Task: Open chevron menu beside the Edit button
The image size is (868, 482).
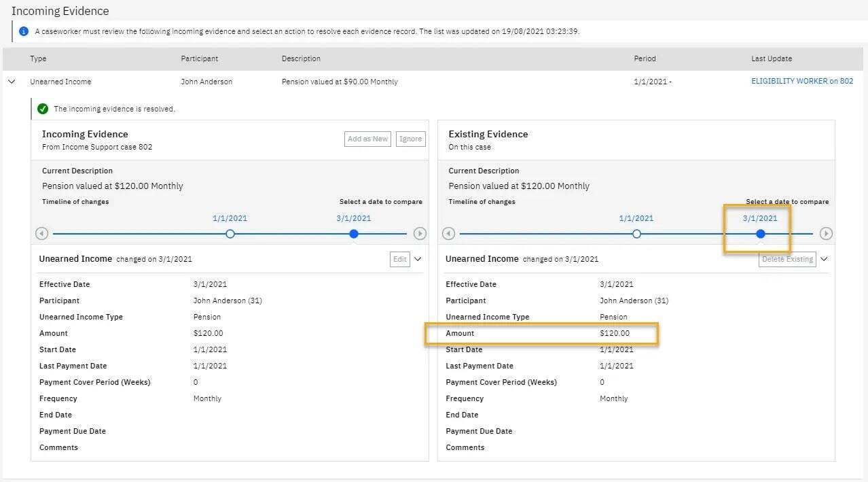Action: (418, 259)
